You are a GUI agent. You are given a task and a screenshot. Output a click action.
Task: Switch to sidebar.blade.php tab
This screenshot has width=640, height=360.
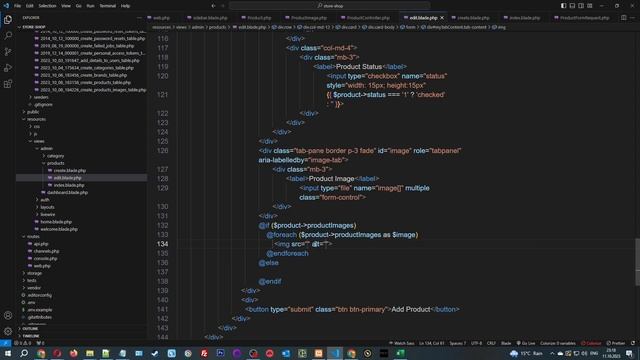coord(207,18)
